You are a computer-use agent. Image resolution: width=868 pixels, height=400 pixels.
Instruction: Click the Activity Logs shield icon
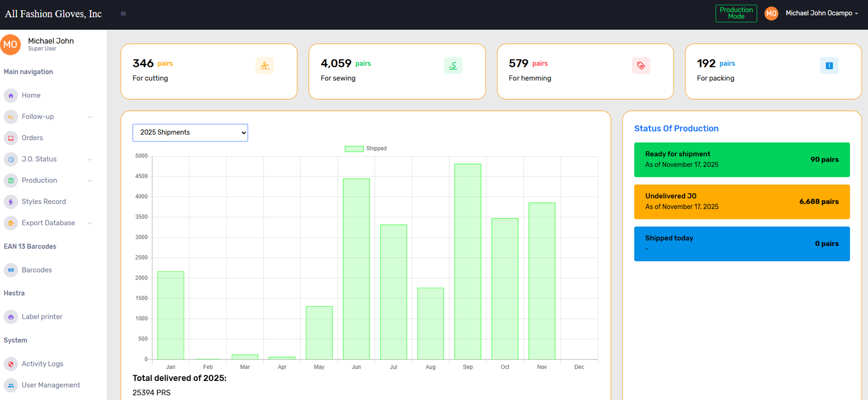(x=11, y=364)
